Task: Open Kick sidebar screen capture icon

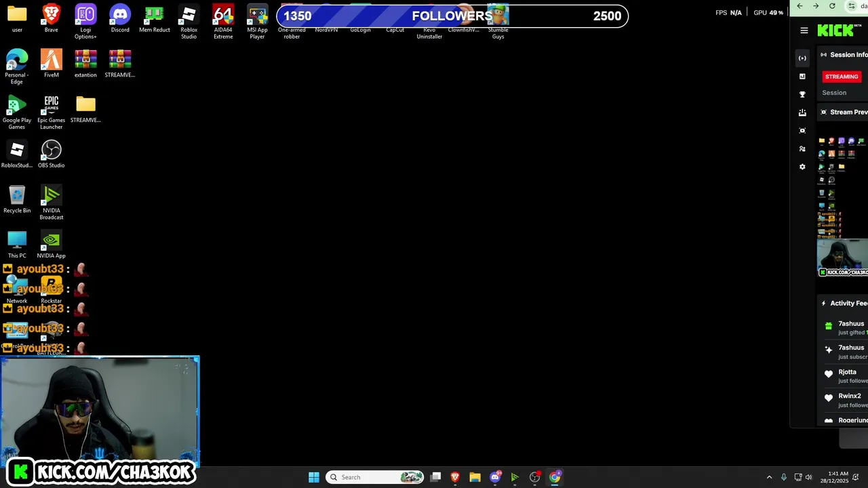Action: (x=802, y=131)
